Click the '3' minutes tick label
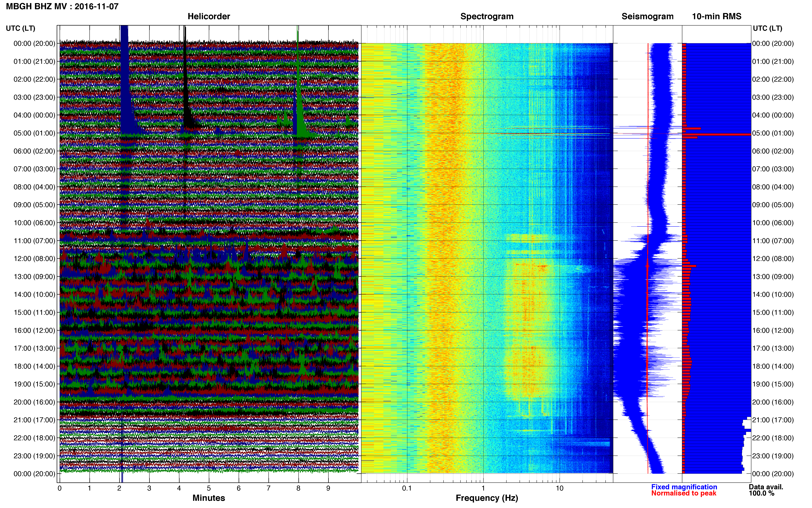The height and width of the screenshot is (508, 812). [149, 488]
